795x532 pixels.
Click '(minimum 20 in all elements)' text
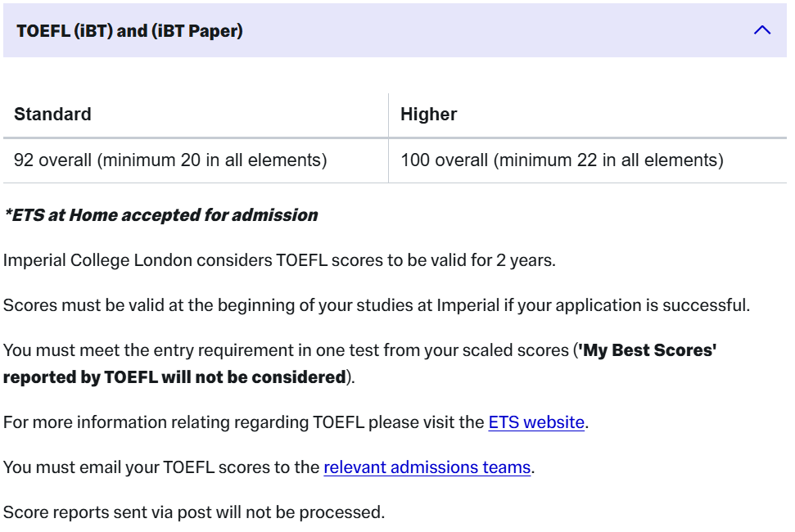pyautogui.click(x=212, y=160)
